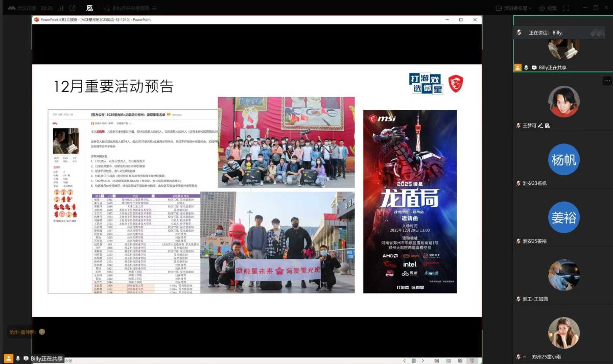Click the pop-out window icon in top bar
Screen dimensions: 613x364
[x=73, y=8]
